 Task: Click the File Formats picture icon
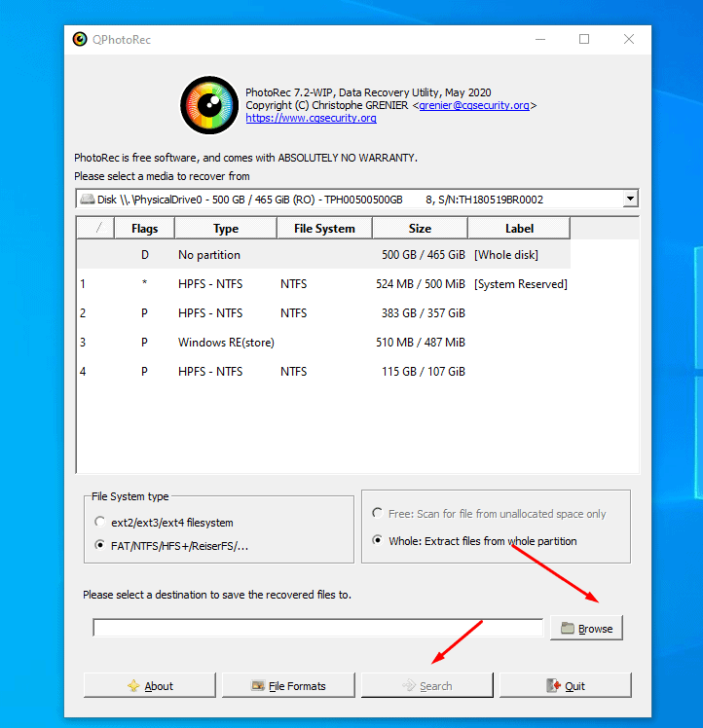click(x=258, y=686)
